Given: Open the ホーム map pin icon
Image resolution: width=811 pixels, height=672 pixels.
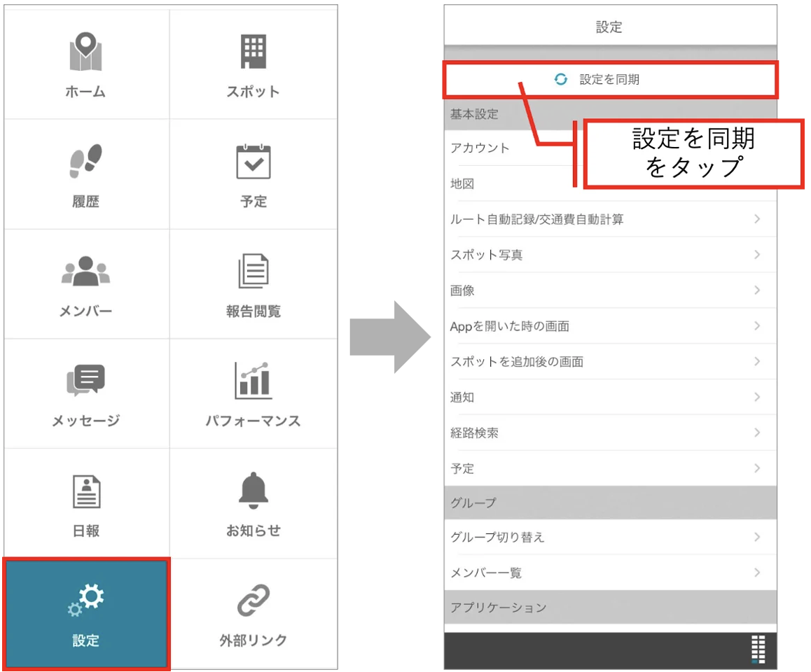Looking at the screenshot, I should pyautogui.click(x=86, y=52).
